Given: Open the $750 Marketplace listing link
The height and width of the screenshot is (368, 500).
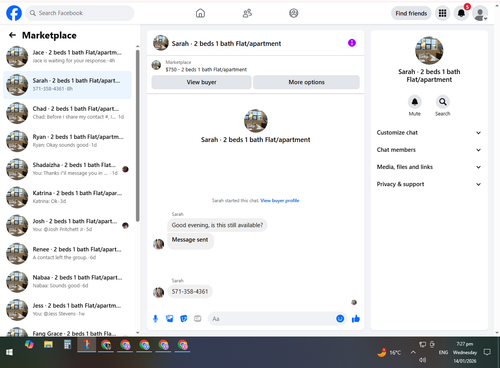Looking at the screenshot, I should click(x=206, y=70).
